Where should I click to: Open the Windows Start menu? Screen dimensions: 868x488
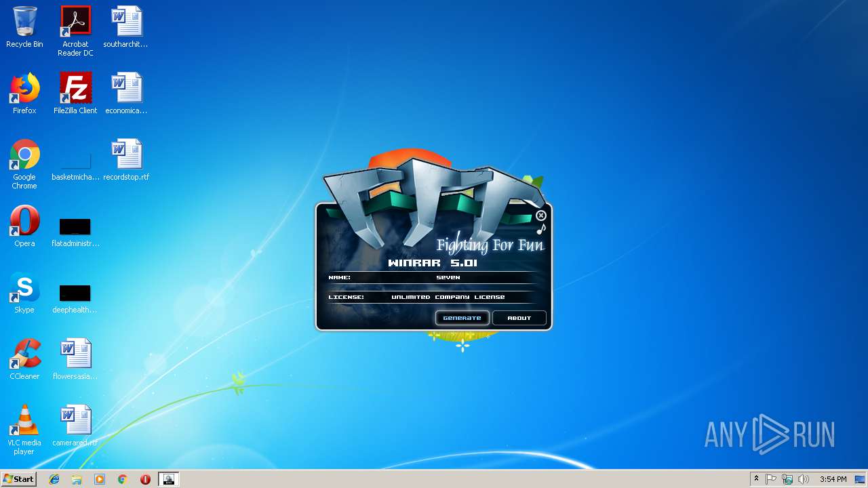tap(18, 479)
